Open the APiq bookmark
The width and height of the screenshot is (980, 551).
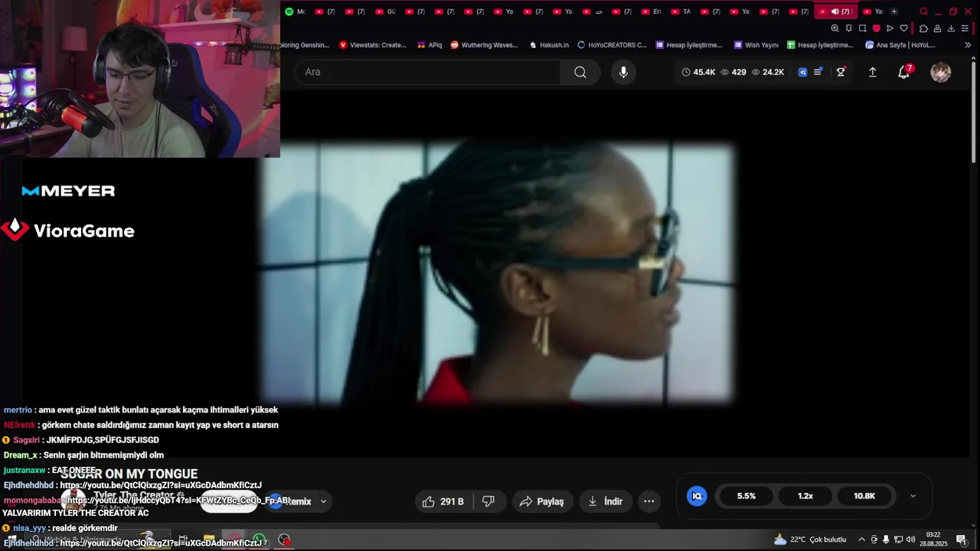430,45
